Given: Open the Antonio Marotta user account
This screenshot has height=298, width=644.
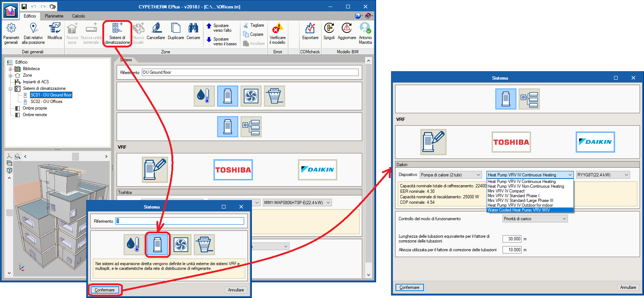Looking at the screenshot, I should point(365,33).
